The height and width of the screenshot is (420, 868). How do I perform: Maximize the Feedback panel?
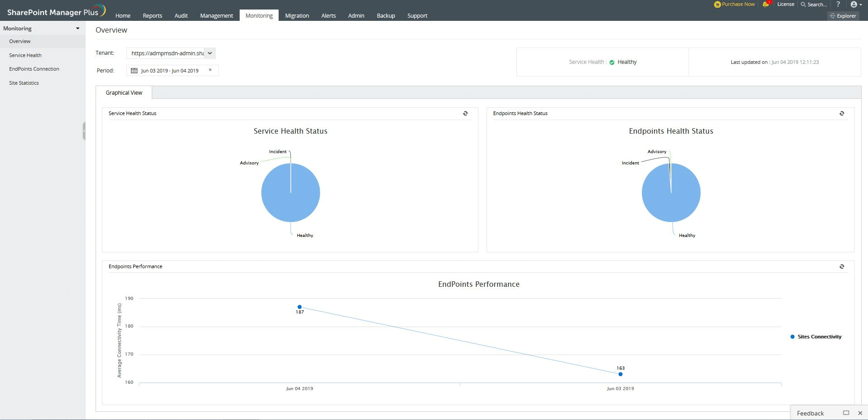(846, 413)
